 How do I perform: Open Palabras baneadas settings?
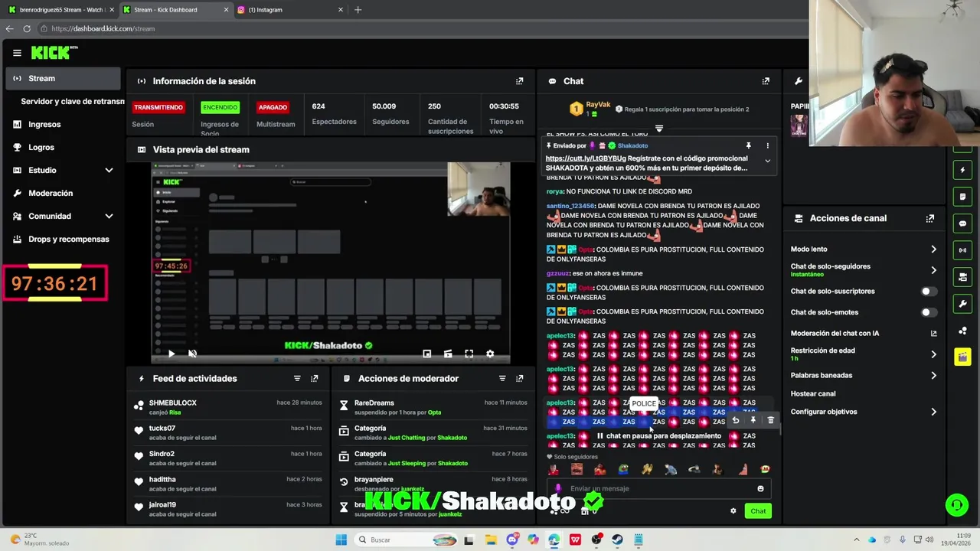click(863, 376)
